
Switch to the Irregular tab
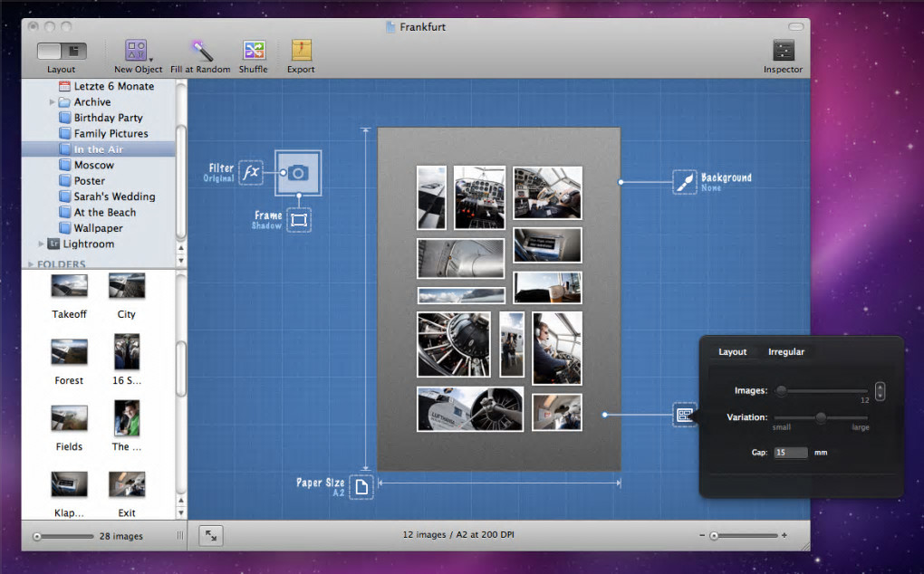click(785, 352)
